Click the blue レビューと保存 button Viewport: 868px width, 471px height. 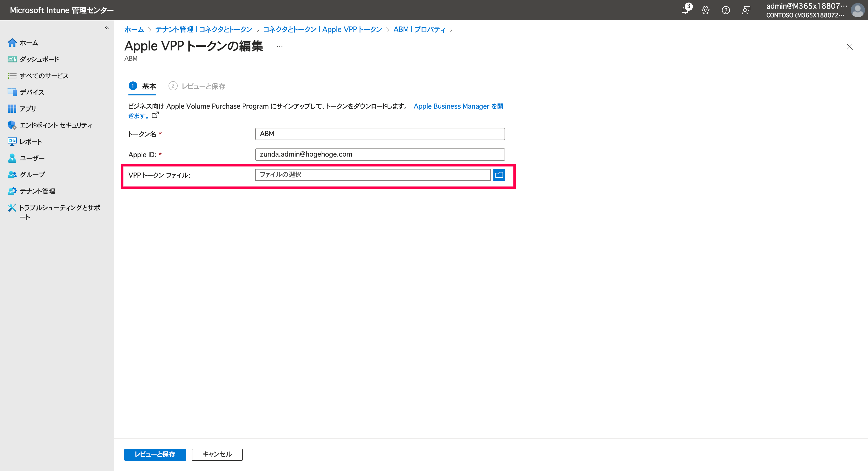(x=155, y=454)
